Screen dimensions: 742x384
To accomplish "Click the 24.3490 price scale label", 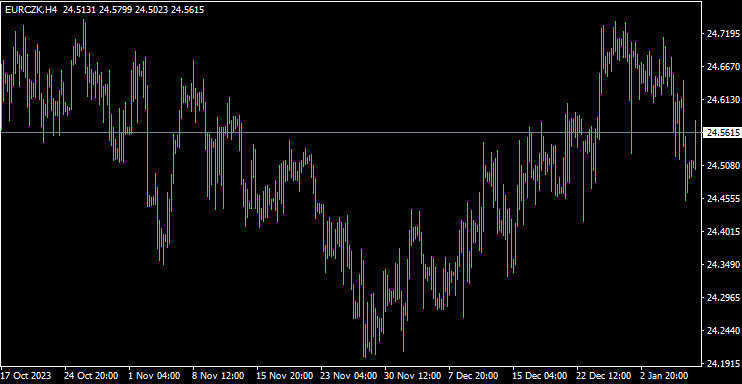I will (723, 265).
